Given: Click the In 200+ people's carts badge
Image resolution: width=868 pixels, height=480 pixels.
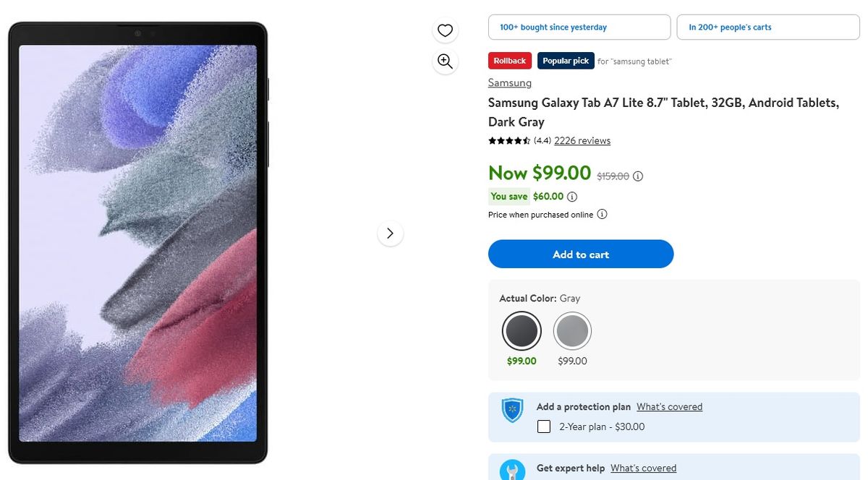Looking at the screenshot, I should [767, 27].
